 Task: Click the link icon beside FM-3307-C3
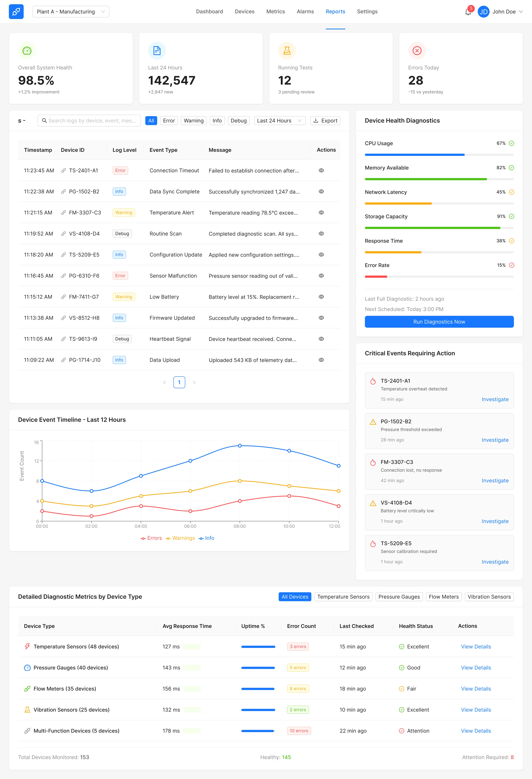click(63, 213)
